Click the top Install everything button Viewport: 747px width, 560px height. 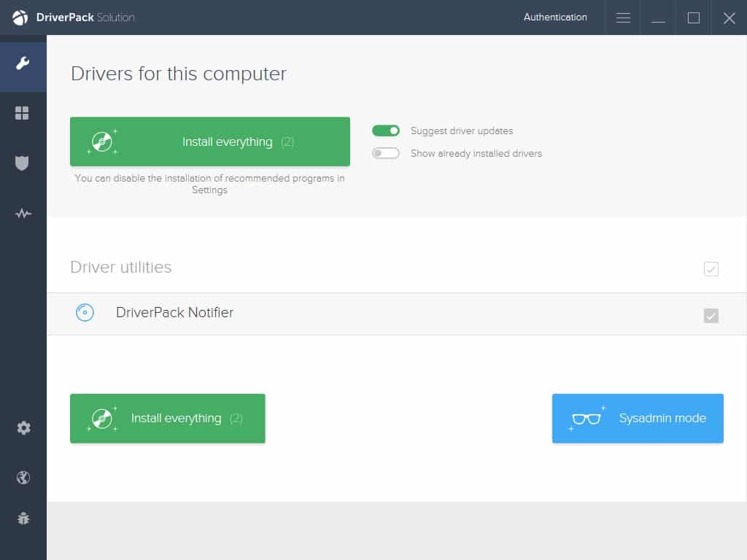209,141
